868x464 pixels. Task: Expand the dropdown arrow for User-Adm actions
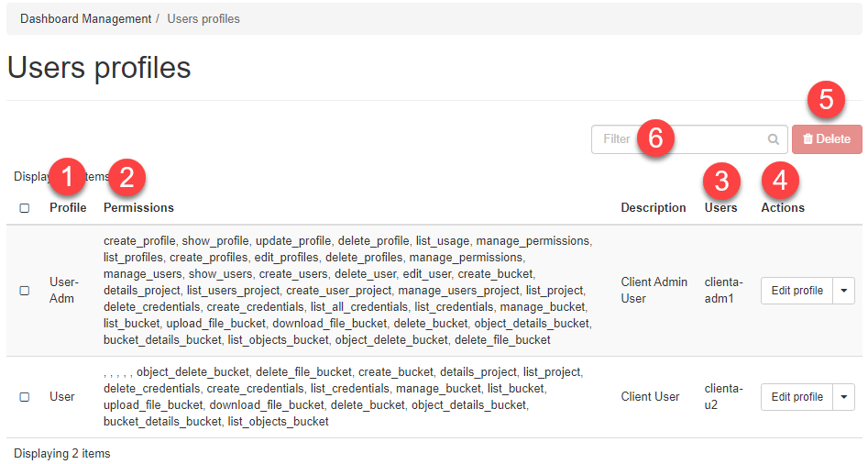tap(843, 291)
